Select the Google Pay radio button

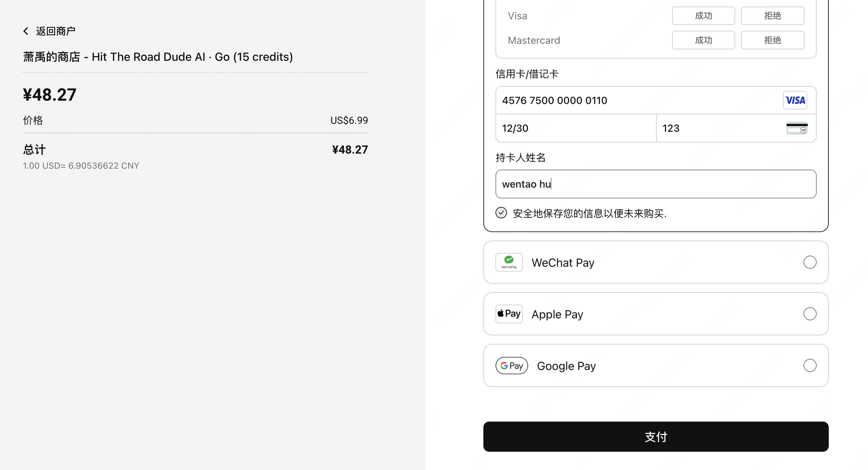click(810, 366)
